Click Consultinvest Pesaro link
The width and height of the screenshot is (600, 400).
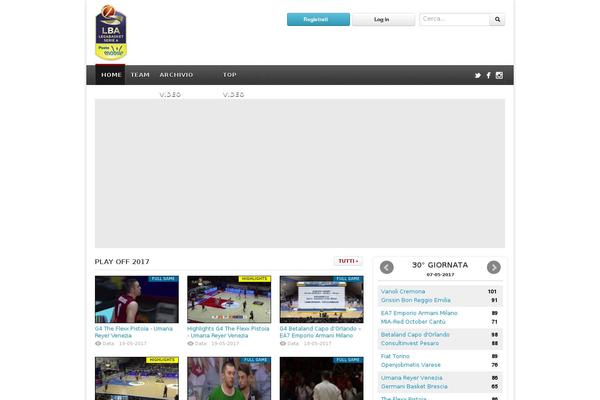410,343
